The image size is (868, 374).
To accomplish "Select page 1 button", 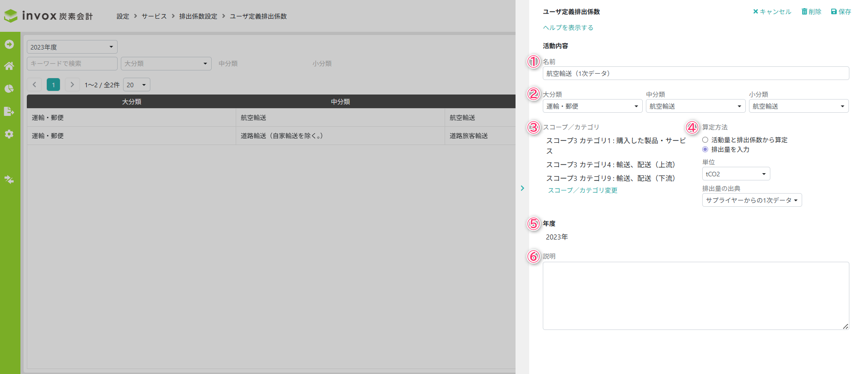I will click(53, 85).
